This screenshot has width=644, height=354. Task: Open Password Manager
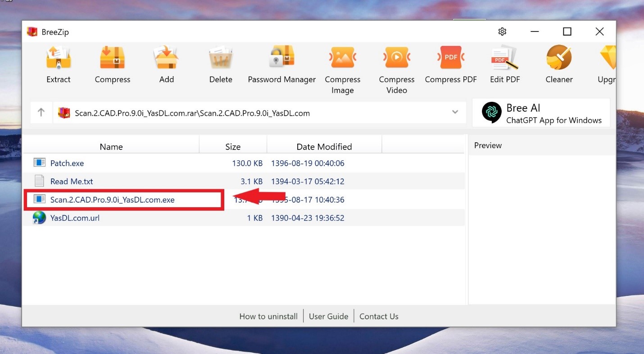point(282,57)
